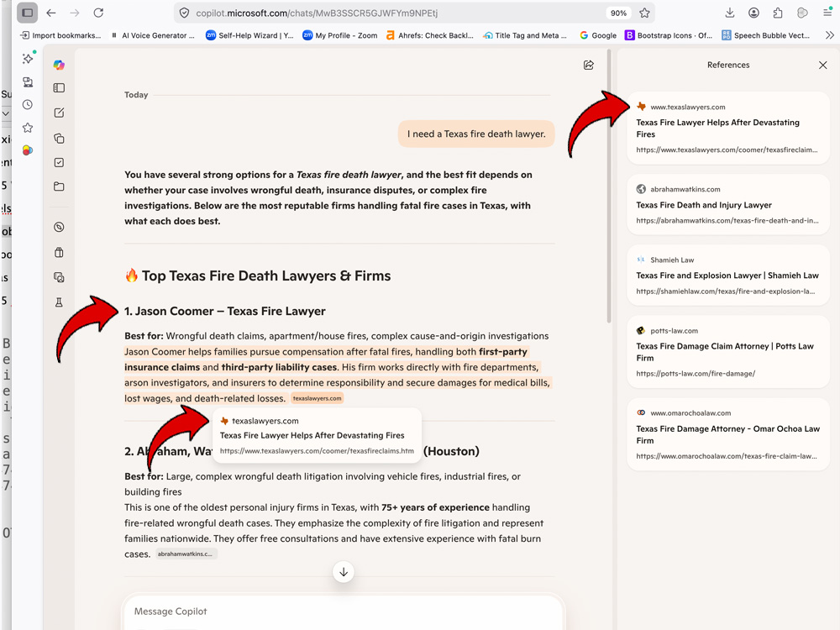Open the Copilot shopping bag icon
This screenshot has height=630, width=840.
[59, 252]
